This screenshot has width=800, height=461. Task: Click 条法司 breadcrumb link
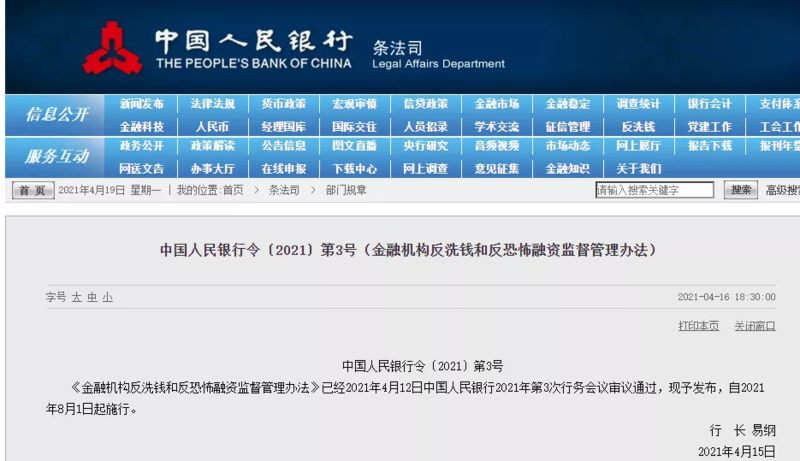[x=284, y=190]
